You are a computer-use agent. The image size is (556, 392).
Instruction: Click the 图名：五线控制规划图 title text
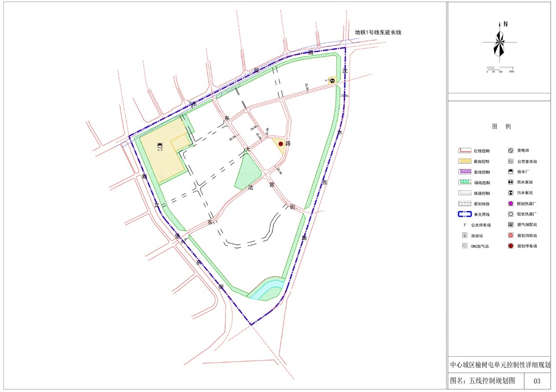483,381
